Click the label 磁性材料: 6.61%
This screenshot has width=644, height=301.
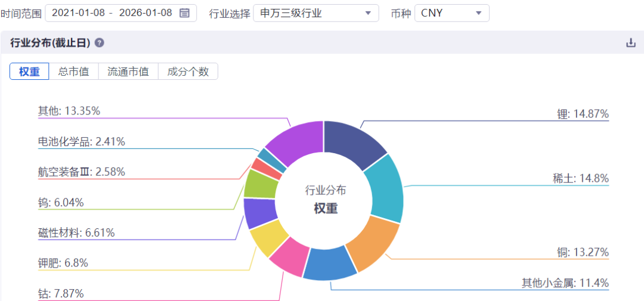coord(76,233)
